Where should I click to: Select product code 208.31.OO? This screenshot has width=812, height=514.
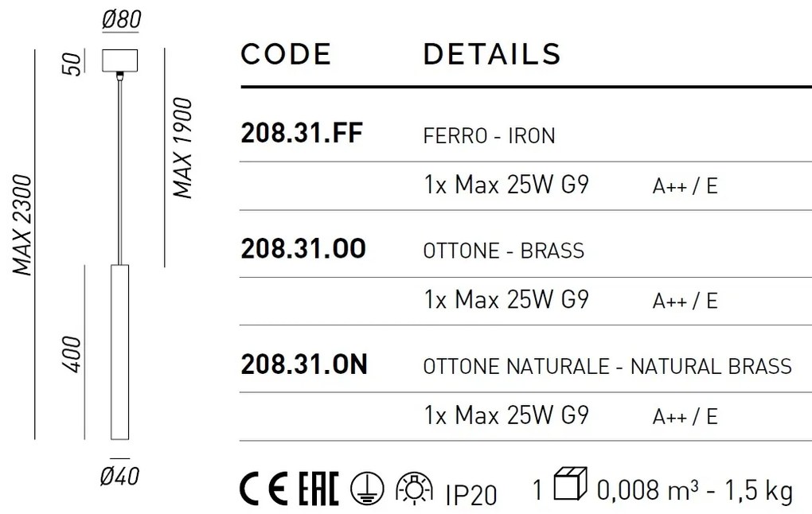pos(303,249)
